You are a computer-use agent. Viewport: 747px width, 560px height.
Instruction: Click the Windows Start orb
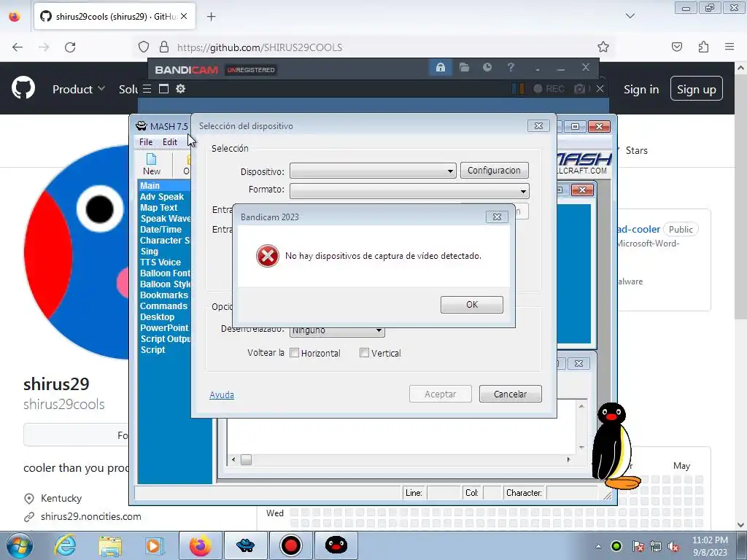tap(20, 545)
